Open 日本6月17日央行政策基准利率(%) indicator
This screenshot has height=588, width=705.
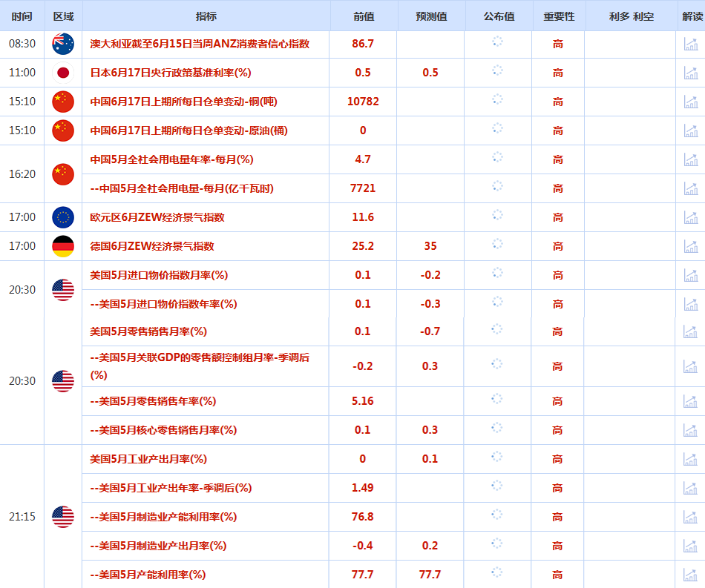(x=171, y=73)
